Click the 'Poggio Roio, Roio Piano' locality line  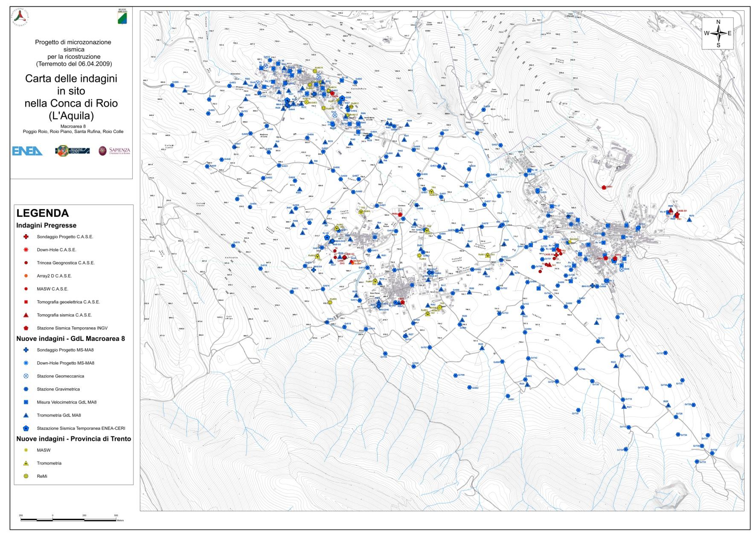pyautogui.click(x=73, y=132)
